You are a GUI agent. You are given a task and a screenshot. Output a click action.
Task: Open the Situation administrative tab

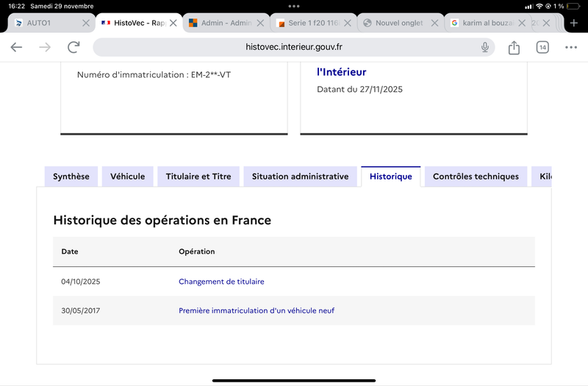(x=300, y=176)
